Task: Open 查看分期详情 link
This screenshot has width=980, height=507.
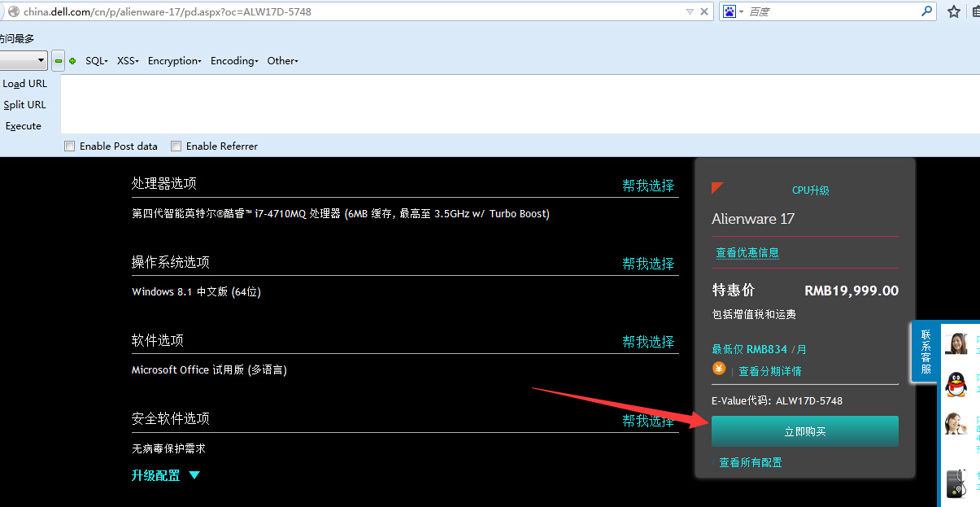Action: 769,371
